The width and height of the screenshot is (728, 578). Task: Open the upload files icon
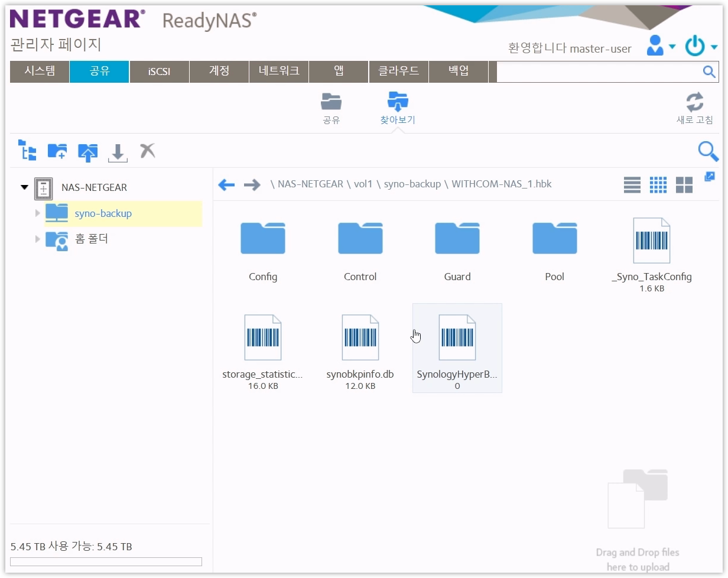tap(87, 151)
